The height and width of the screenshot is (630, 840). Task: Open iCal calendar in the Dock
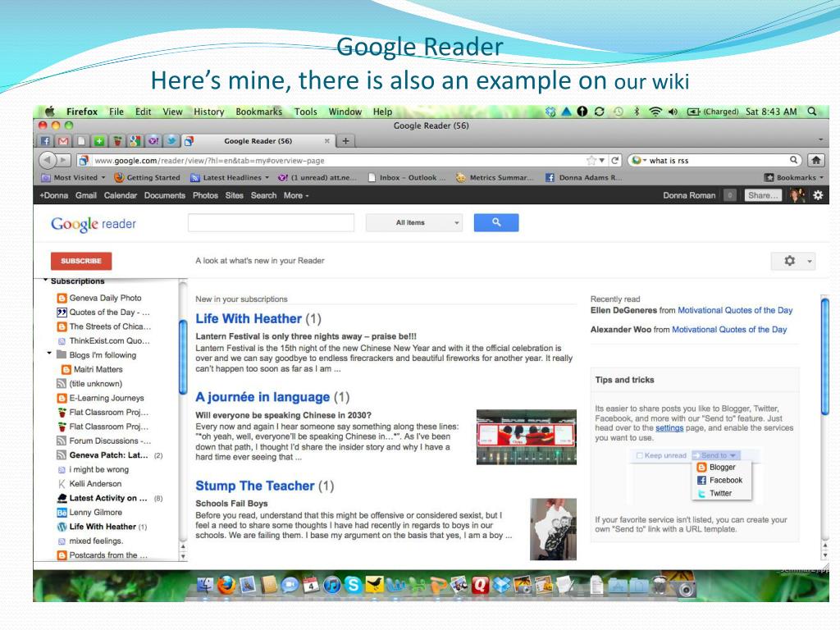(311, 584)
